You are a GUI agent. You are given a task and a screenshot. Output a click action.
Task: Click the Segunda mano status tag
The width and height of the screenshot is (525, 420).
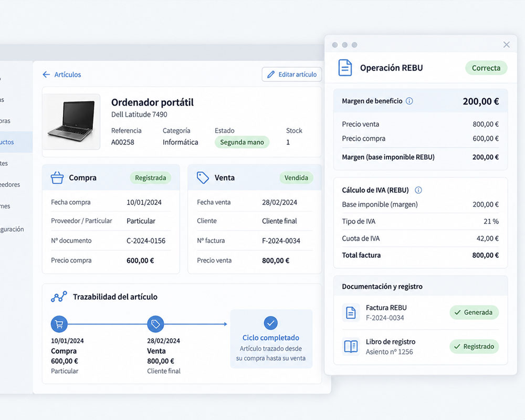[241, 142]
